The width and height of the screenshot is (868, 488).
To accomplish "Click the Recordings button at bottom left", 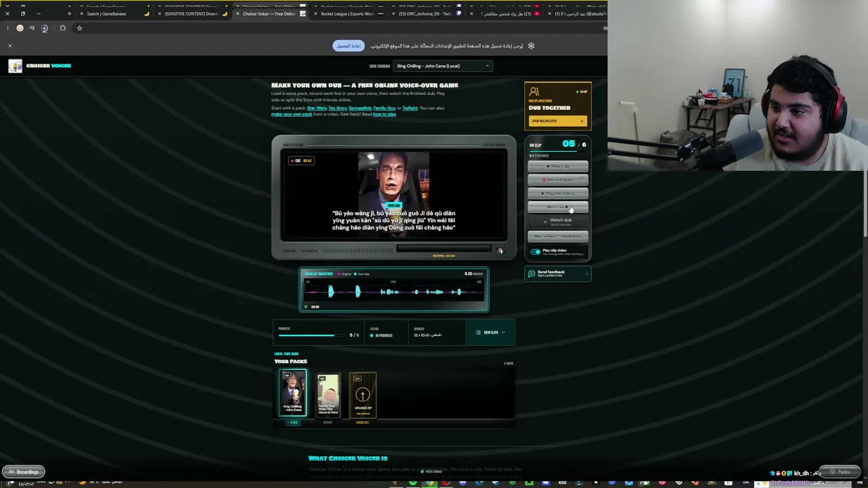I will (24, 472).
